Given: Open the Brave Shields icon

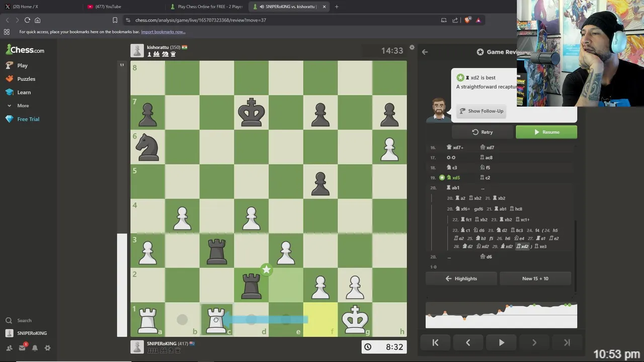Looking at the screenshot, I should point(467,20).
